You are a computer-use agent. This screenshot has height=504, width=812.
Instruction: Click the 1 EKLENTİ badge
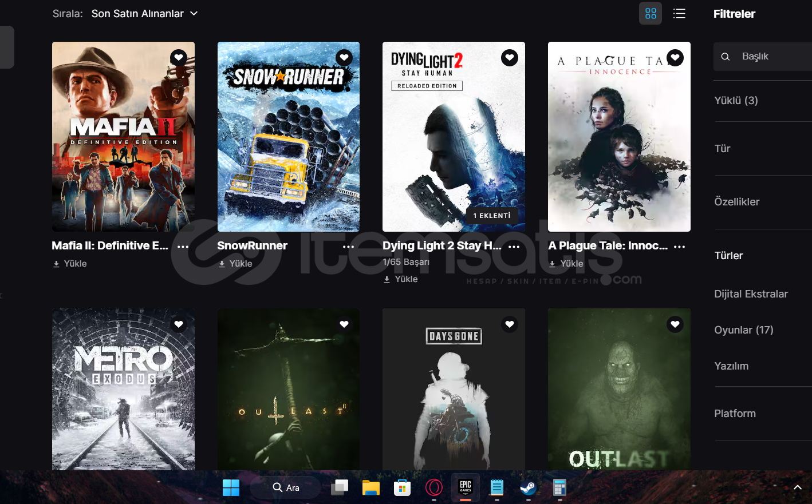pos(492,216)
